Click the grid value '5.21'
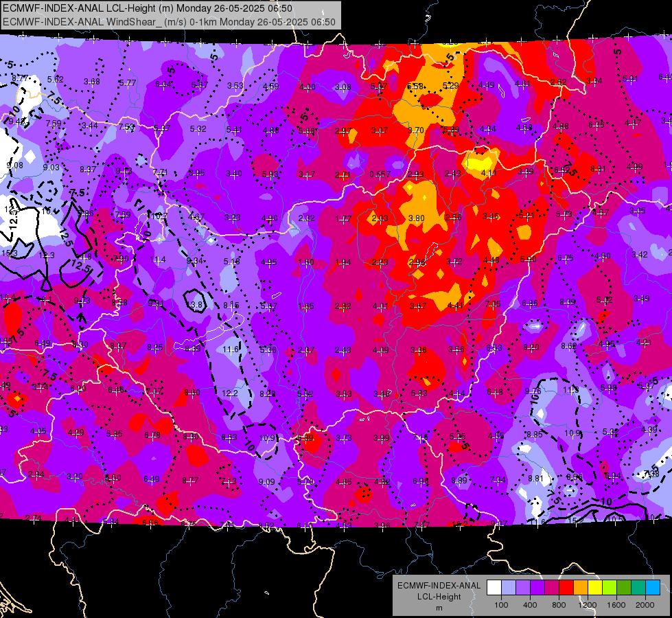672x618 pixels. coord(526,215)
